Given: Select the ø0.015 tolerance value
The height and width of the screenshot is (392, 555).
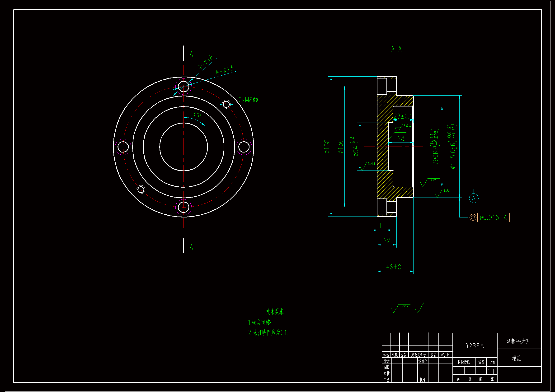Looking at the screenshot, I should coord(489,217).
